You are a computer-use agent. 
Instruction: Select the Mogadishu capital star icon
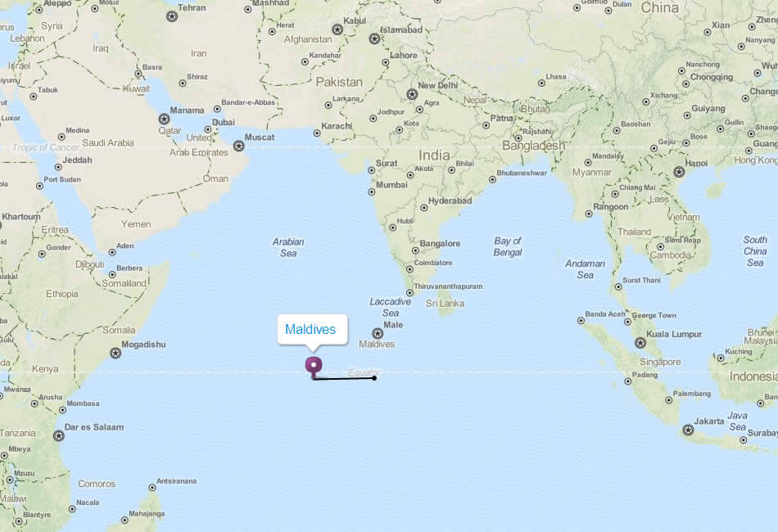115,353
